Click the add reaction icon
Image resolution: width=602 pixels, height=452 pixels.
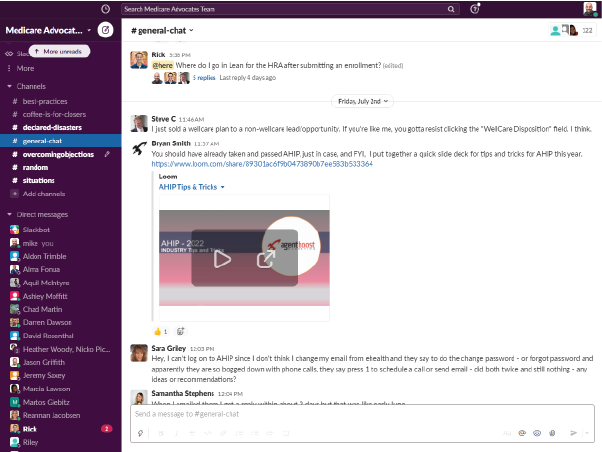point(180,331)
